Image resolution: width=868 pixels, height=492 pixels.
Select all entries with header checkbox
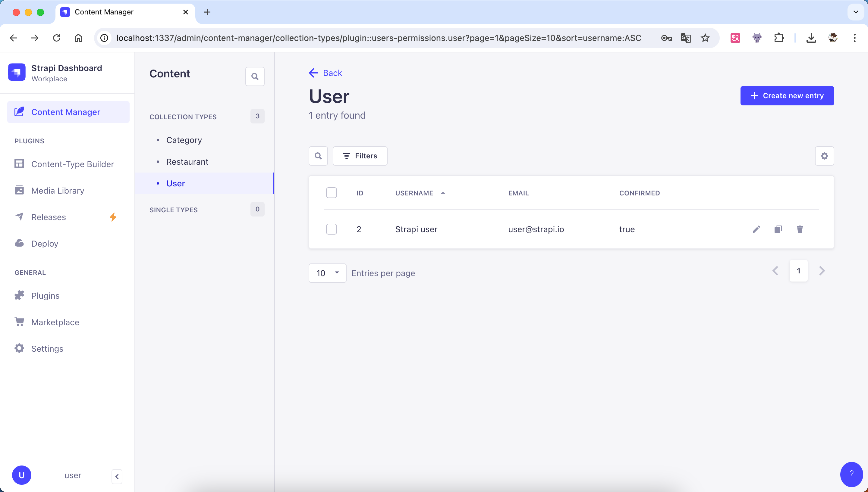click(331, 193)
